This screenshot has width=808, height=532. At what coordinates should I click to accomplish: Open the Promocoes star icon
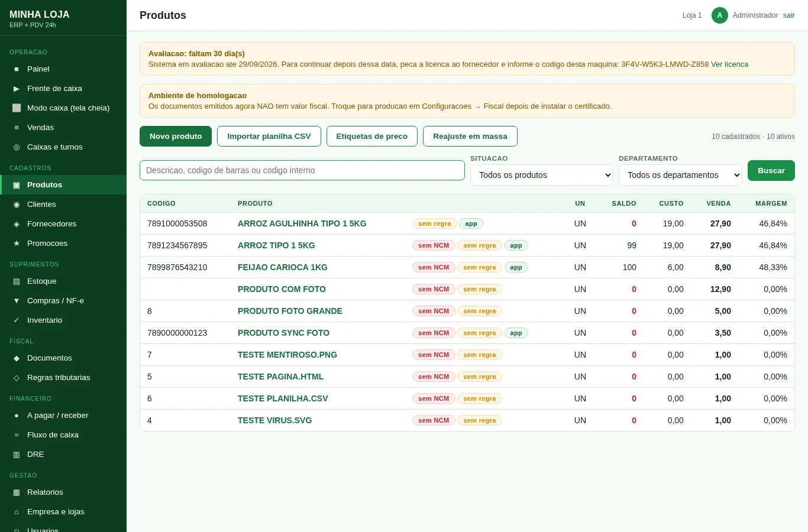pyautogui.click(x=17, y=244)
